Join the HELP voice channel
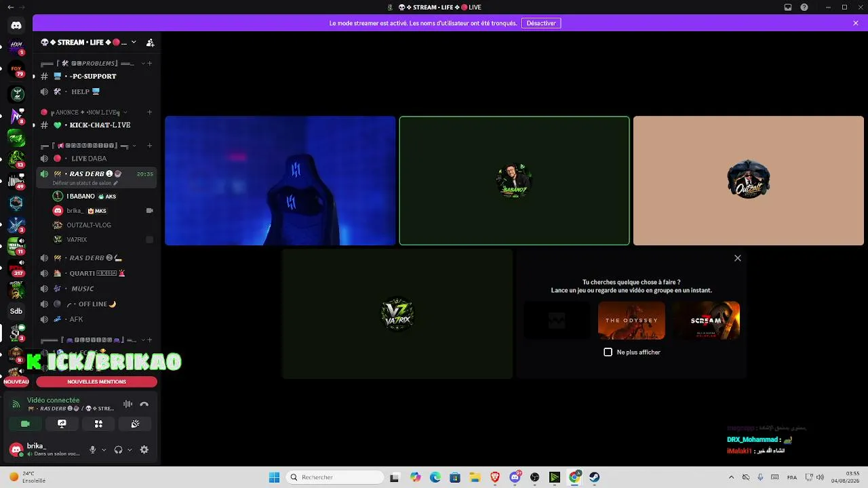Screen dimensions: 868x488 point(96,91)
